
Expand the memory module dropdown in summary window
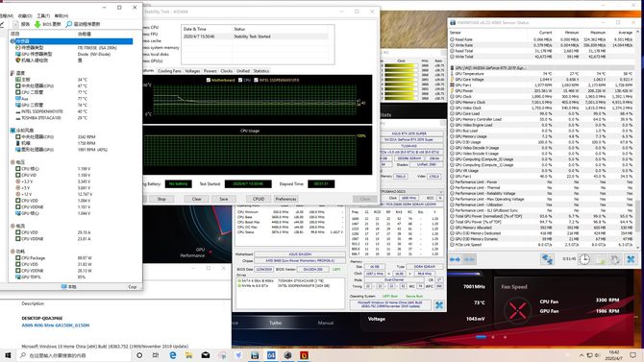coord(441,192)
